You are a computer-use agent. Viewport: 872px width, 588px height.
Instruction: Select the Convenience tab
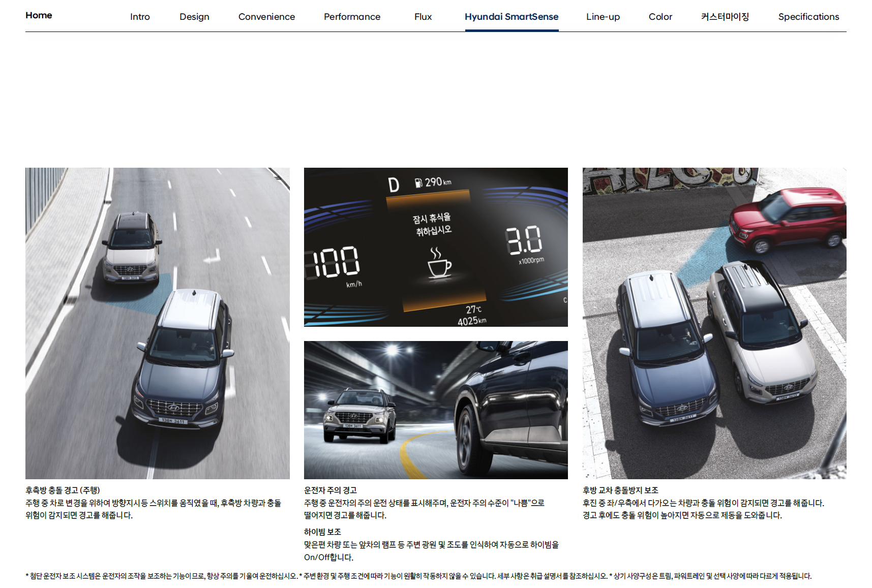(266, 17)
